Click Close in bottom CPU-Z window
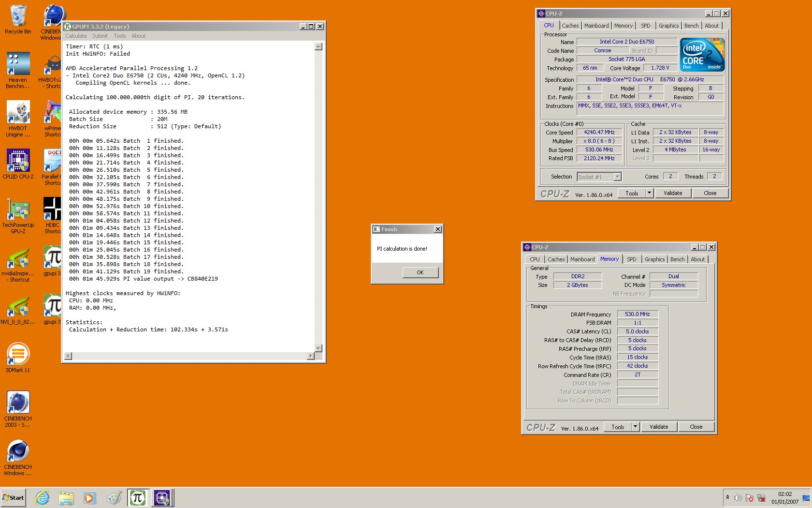 tap(696, 427)
